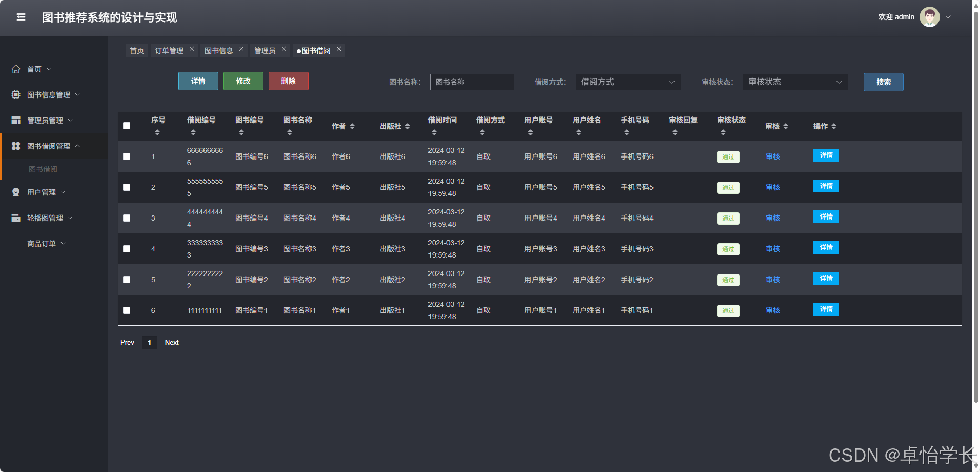Sort by the 手机号码 column arrows
980x472 pixels.
tap(627, 132)
